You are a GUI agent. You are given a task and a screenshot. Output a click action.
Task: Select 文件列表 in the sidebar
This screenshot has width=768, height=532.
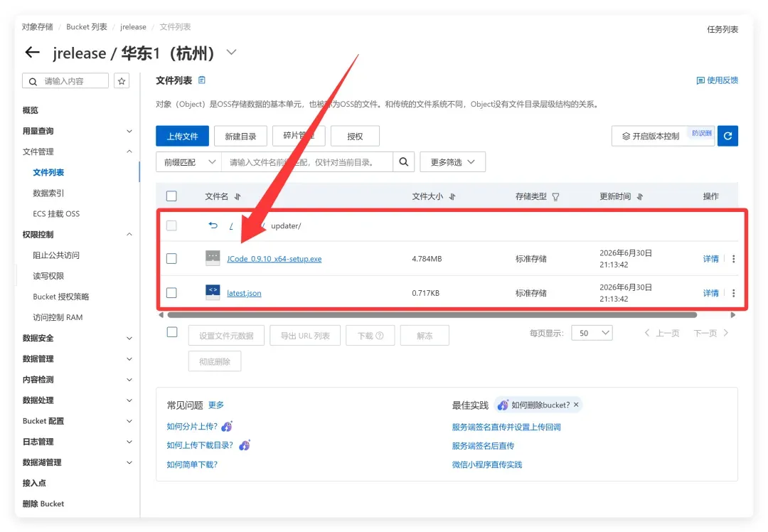coord(48,172)
